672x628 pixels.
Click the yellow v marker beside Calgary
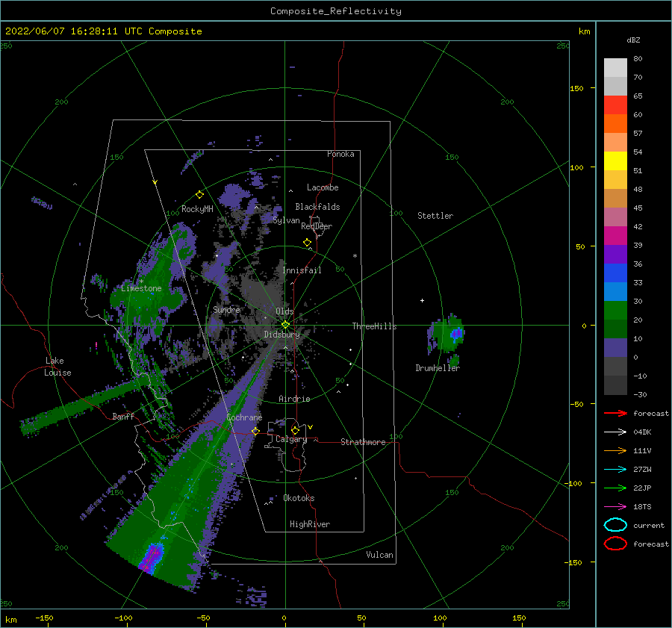pyautogui.click(x=310, y=427)
